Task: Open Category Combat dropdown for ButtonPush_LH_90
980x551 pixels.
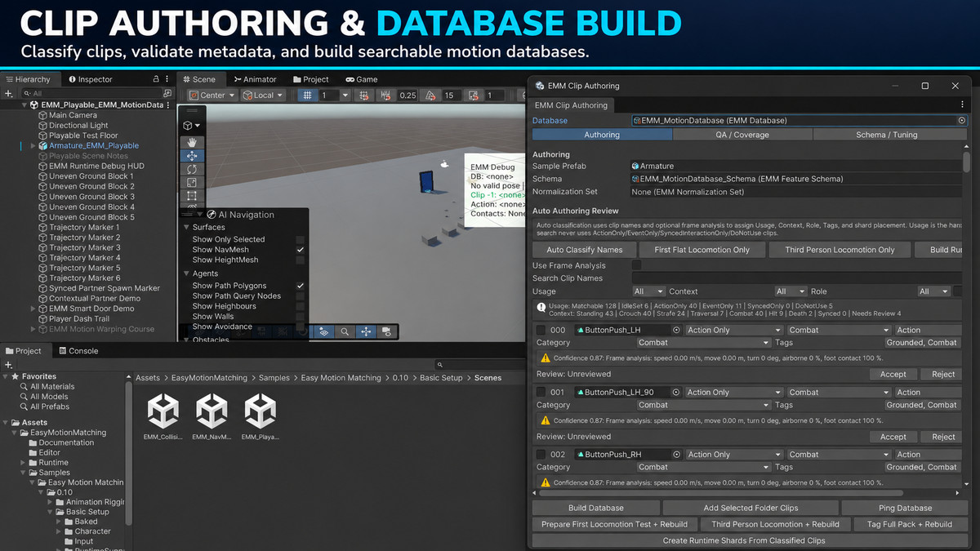Action: 702,405
